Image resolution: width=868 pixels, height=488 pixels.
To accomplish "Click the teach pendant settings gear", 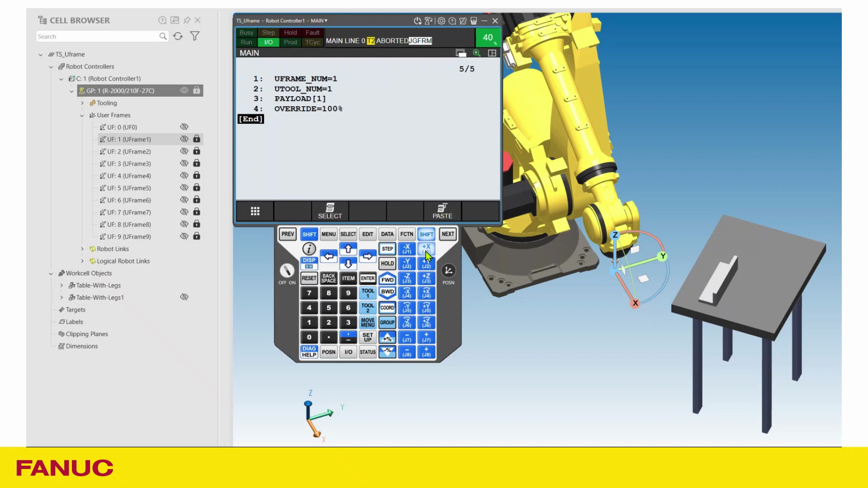I will [441, 21].
